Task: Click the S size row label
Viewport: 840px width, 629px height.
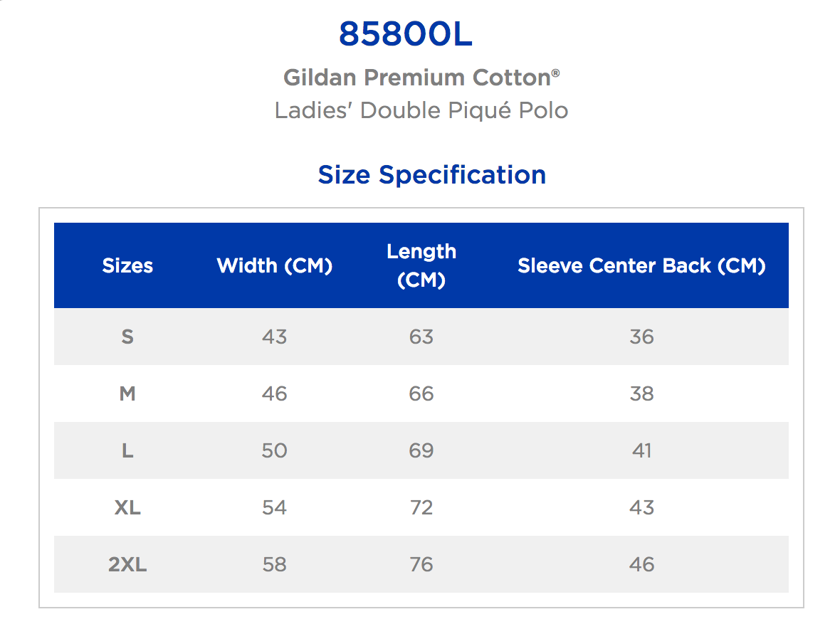Action: (x=127, y=337)
